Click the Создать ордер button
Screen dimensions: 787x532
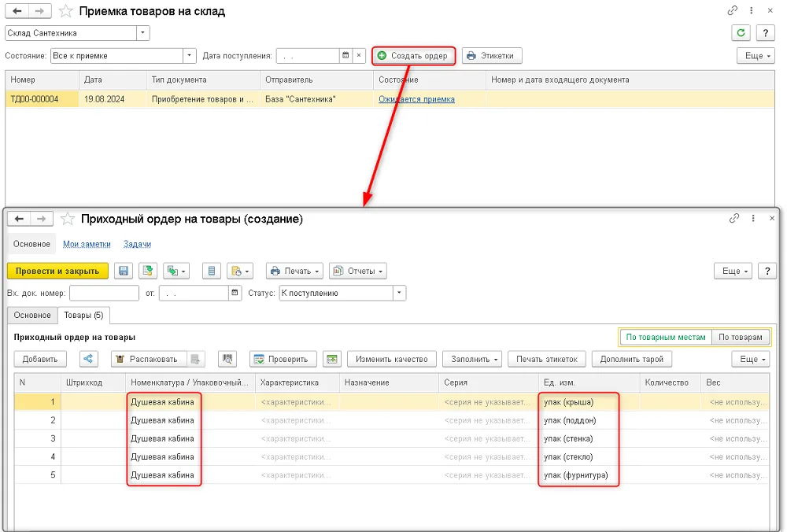click(414, 56)
